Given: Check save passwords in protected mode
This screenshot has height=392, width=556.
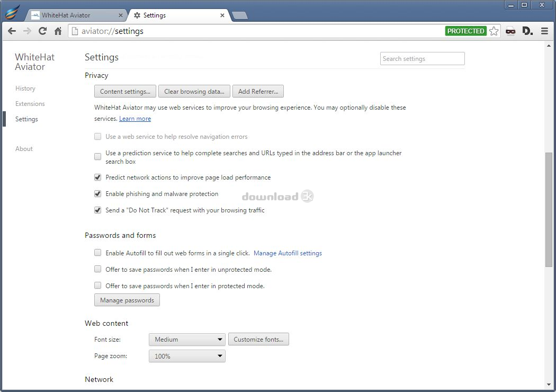Looking at the screenshot, I should tap(97, 286).
